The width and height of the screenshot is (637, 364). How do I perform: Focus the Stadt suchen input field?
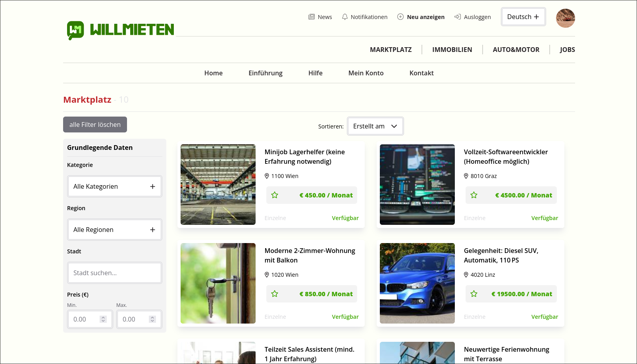pos(114,273)
